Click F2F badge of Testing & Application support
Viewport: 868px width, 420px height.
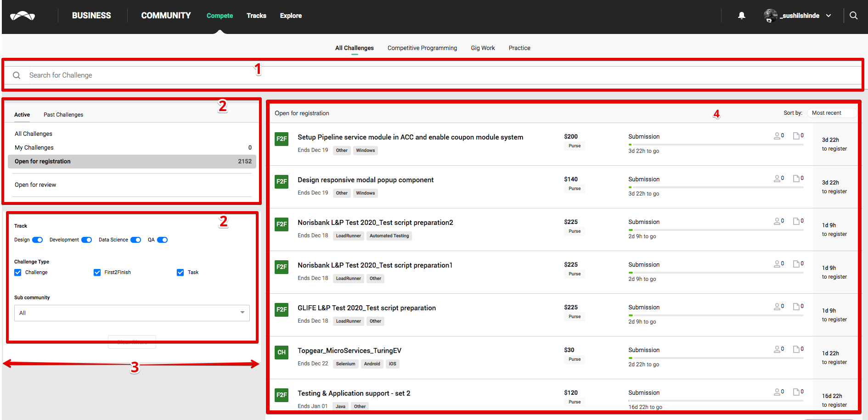(x=282, y=395)
